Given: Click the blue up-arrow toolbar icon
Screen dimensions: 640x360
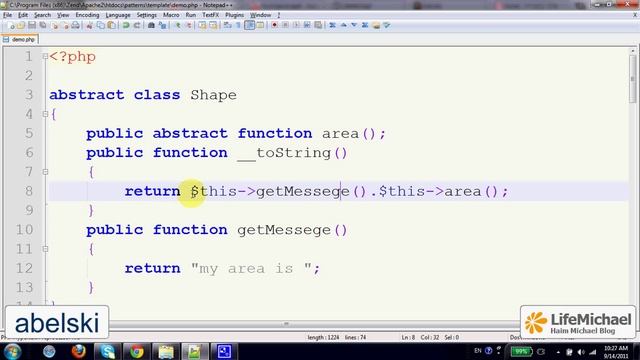Looking at the screenshot, I should pyautogui.click(x=343, y=25).
